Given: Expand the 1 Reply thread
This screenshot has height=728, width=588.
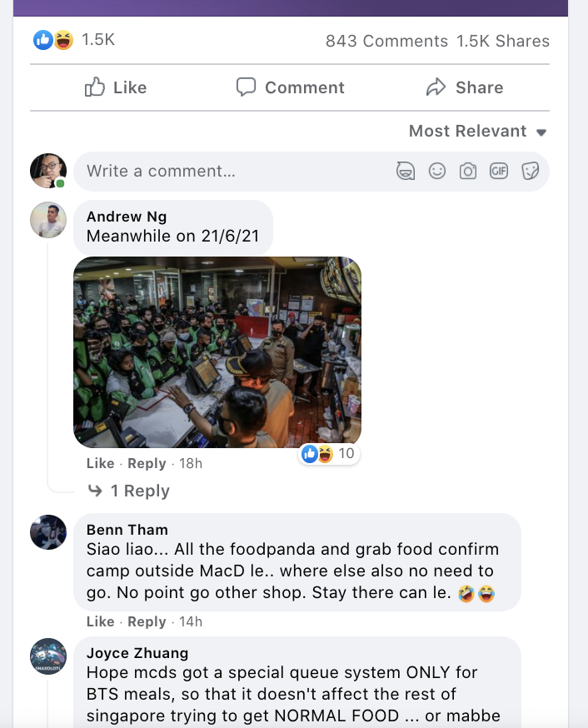Looking at the screenshot, I should (139, 491).
